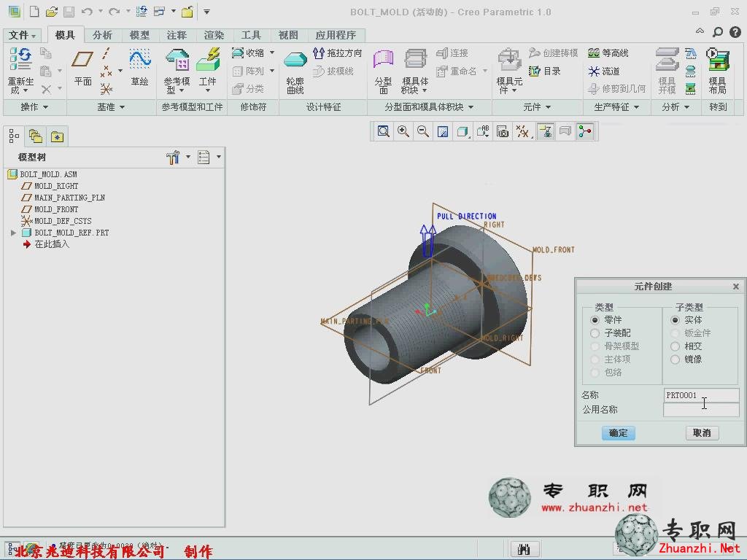Viewport: 747px width, 560px height.
Task: Open the Favorites panel tab icon
Action: point(57,137)
